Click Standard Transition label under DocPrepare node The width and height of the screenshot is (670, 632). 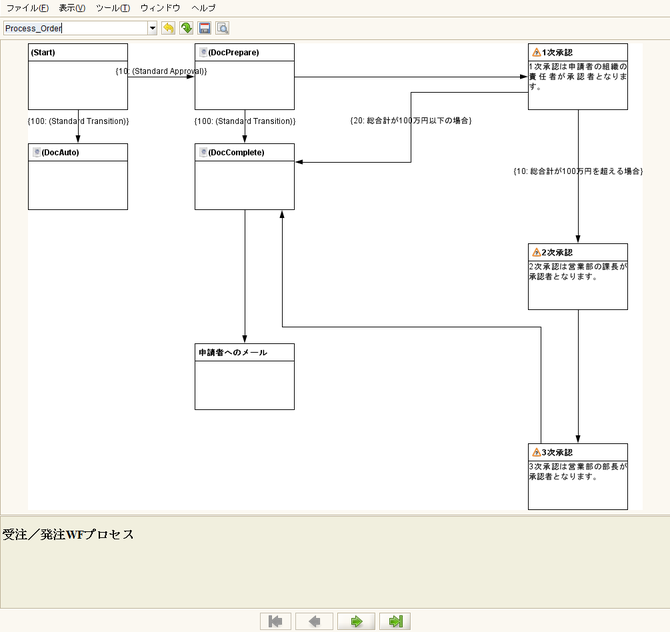245,121
